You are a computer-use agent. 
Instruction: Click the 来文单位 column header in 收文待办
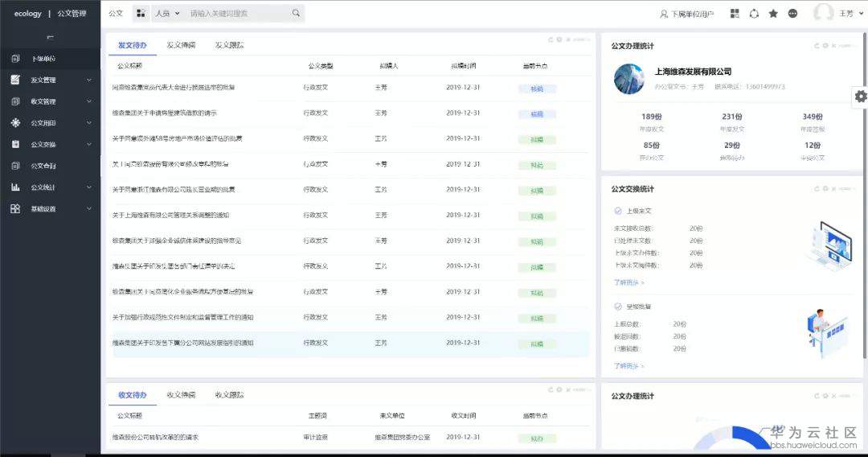pos(392,415)
